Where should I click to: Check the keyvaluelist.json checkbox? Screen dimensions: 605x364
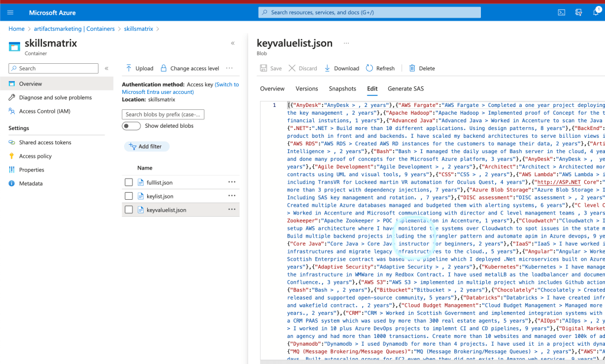point(129,210)
